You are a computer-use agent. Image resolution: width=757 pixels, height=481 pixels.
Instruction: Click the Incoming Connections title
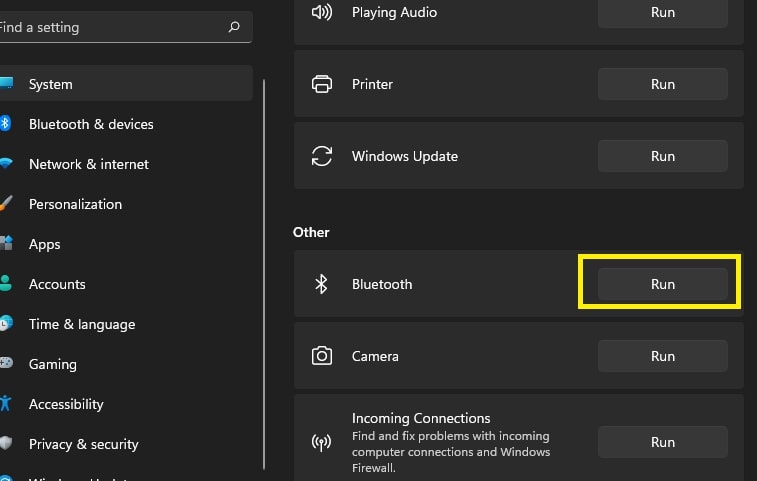421,418
